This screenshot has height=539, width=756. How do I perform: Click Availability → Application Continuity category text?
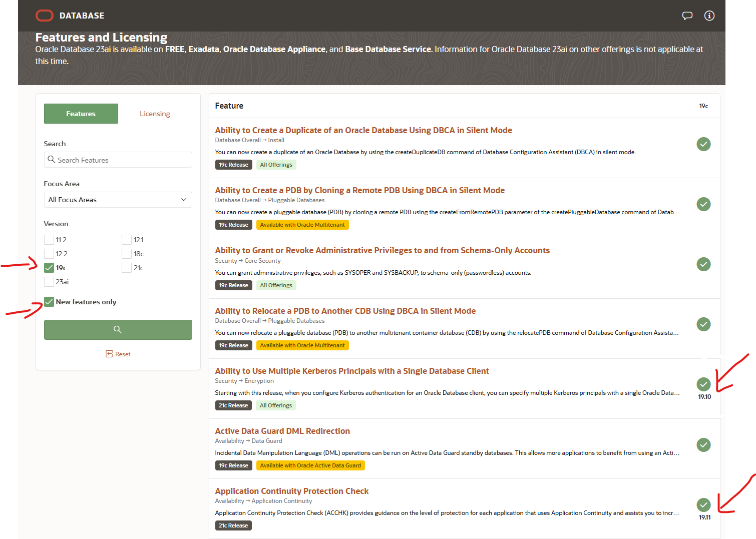(263, 501)
